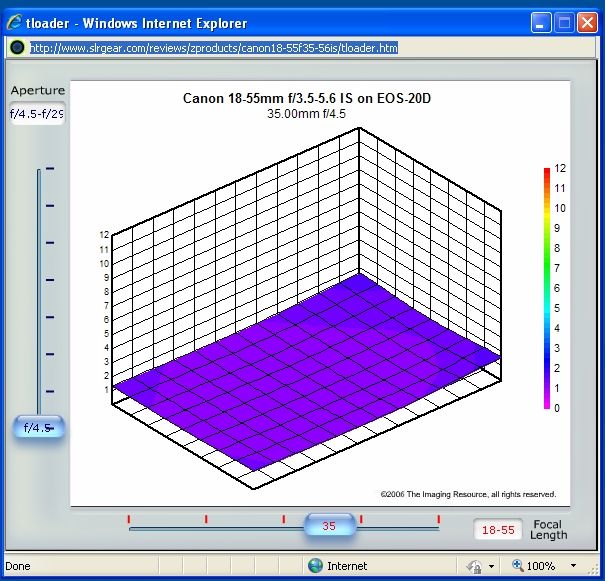Click the zoom magnifier icon showing 100%
The width and height of the screenshot is (605, 581).
[519, 566]
